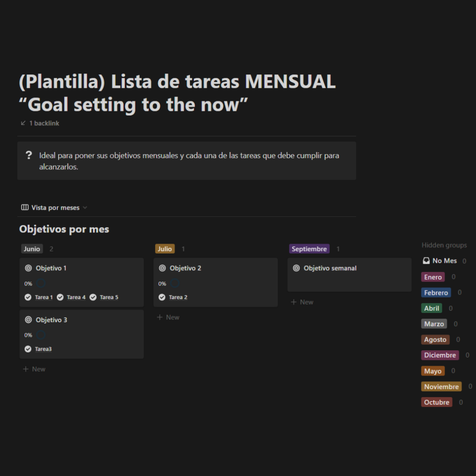Select the Septiembre column header tag
The image size is (476, 476).
tap(309, 249)
